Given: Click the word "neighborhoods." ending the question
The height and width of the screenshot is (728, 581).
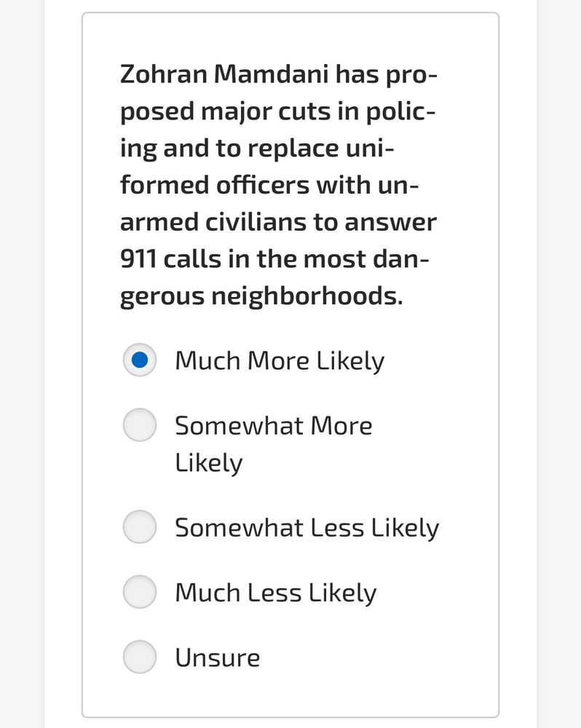Looking at the screenshot, I should tap(307, 297).
